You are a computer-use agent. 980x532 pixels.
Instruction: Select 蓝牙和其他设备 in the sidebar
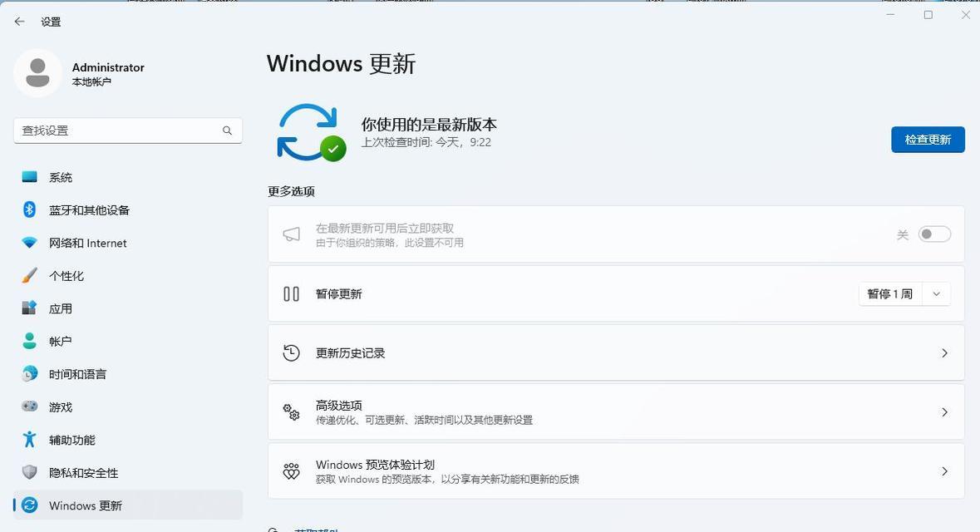click(x=128, y=210)
